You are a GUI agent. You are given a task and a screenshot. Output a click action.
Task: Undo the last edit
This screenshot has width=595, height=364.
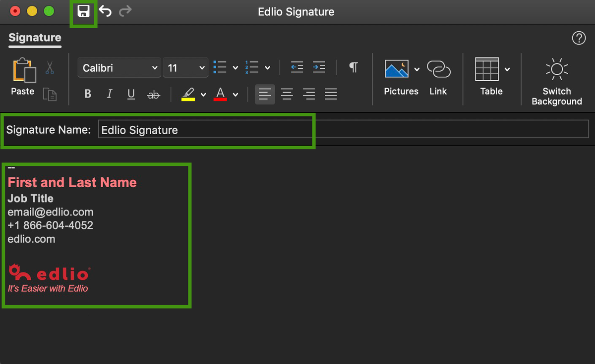point(105,11)
